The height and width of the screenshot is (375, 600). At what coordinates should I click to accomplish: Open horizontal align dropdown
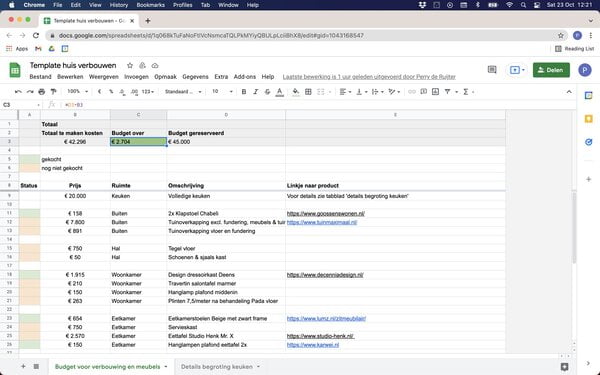[x=346, y=92]
